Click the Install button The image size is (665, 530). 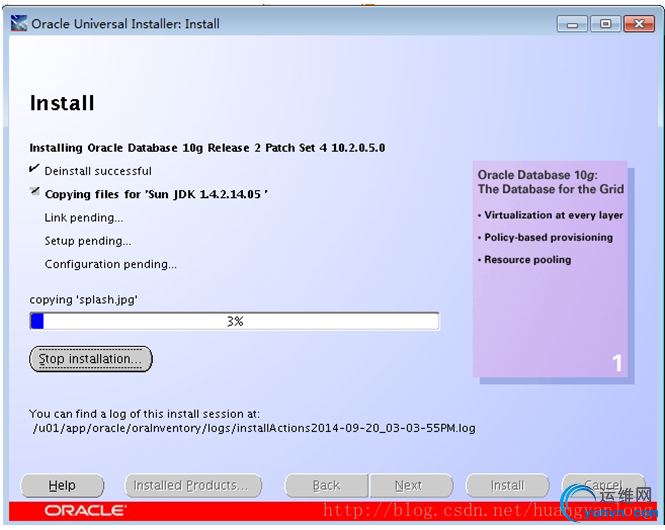[x=507, y=485]
